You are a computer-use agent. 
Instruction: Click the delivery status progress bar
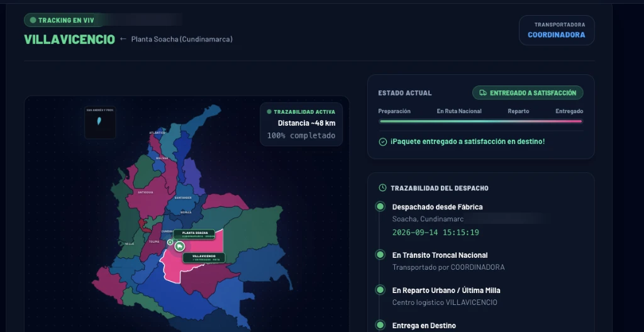pyautogui.click(x=480, y=121)
